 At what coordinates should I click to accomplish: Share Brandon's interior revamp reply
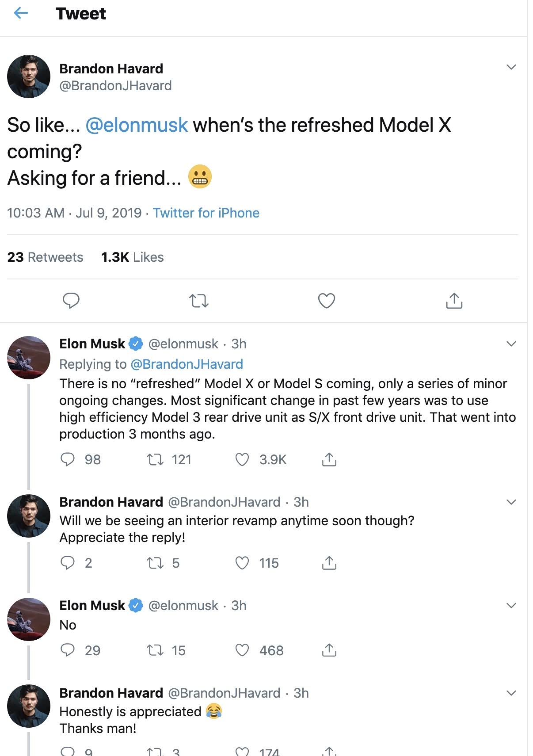tap(329, 563)
